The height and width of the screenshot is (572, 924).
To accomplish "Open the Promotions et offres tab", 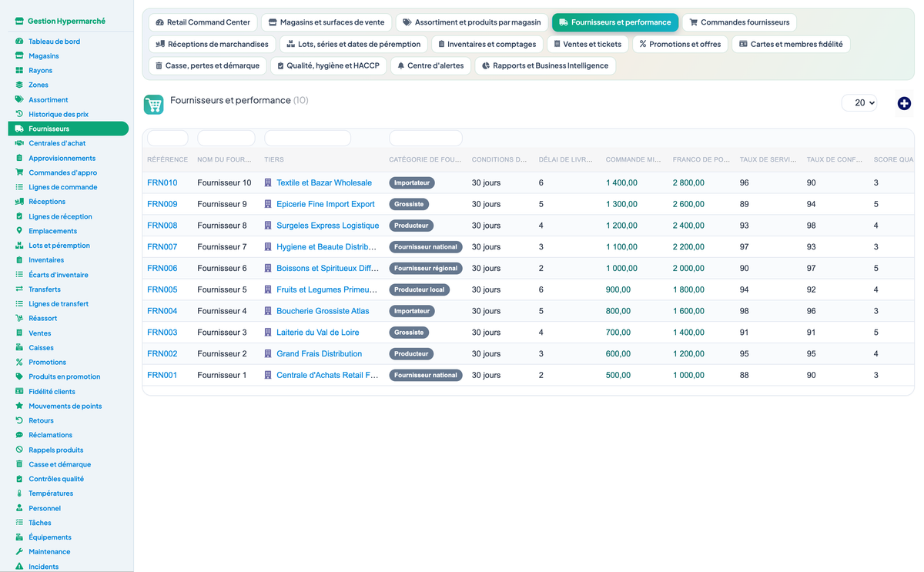I will coord(680,44).
